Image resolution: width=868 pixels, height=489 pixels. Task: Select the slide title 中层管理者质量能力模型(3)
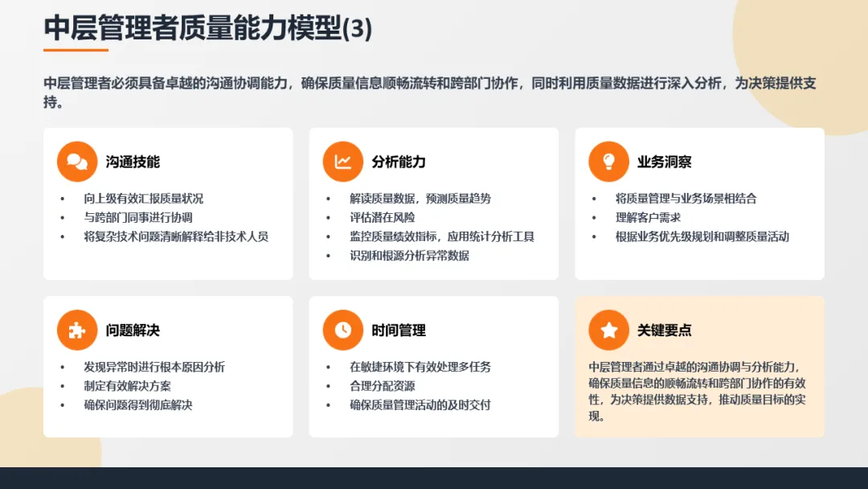click(x=208, y=28)
